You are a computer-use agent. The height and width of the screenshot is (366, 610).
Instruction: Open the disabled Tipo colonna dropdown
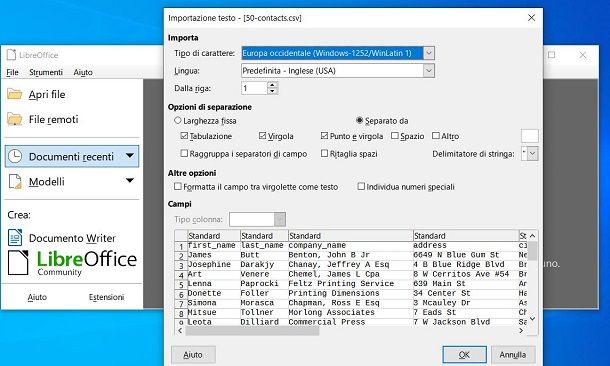280,219
